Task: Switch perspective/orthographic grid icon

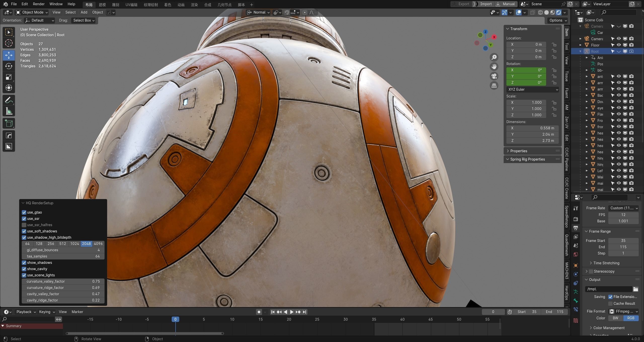Action: pyautogui.click(x=494, y=86)
